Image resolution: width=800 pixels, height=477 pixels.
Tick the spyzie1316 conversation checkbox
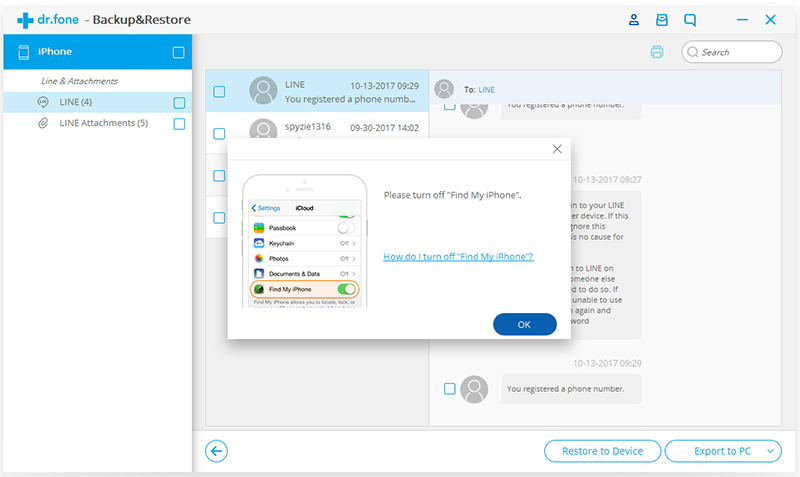click(219, 134)
